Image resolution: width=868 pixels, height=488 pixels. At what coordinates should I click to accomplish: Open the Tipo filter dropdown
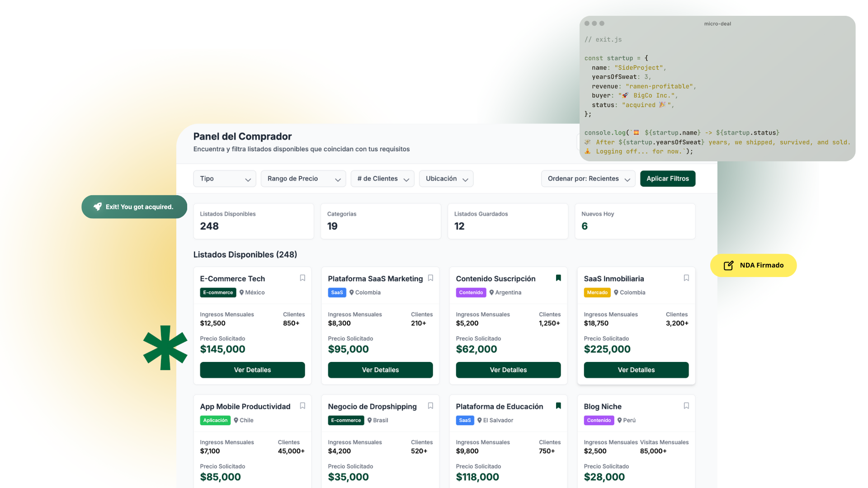point(224,178)
